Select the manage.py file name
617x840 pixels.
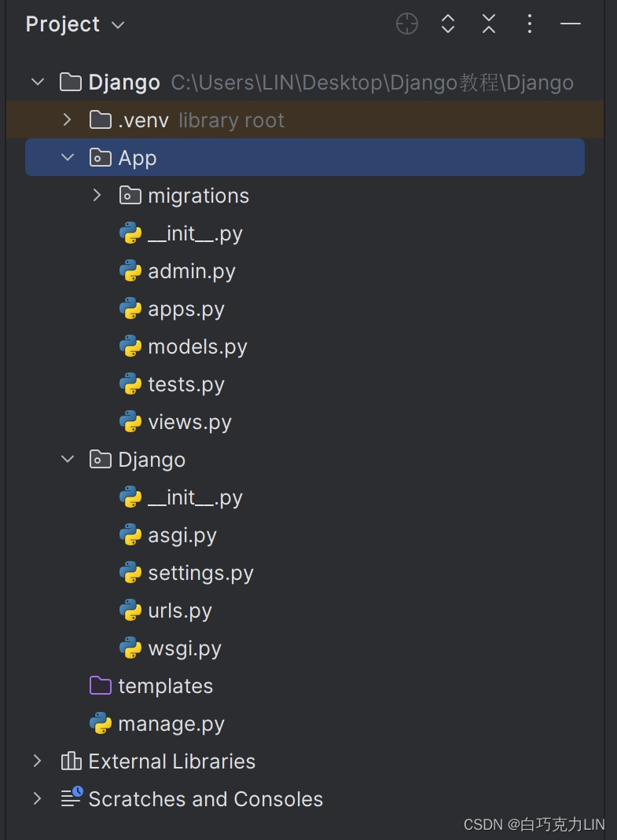click(x=171, y=724)
